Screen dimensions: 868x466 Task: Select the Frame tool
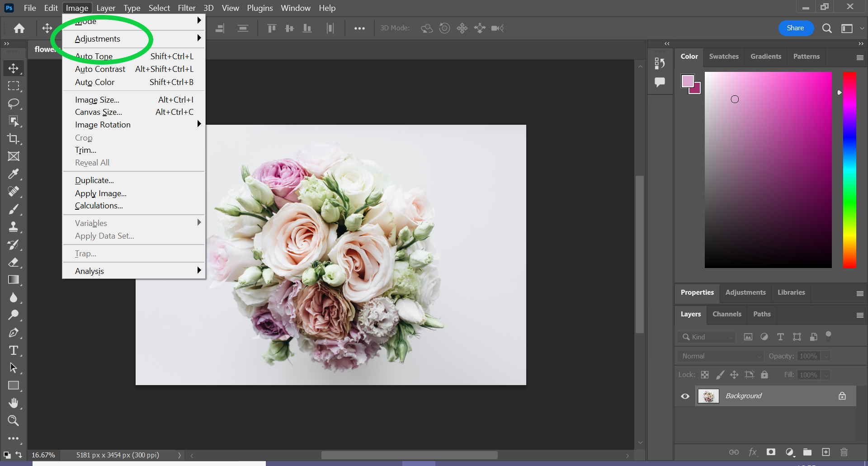pos(13,156)
